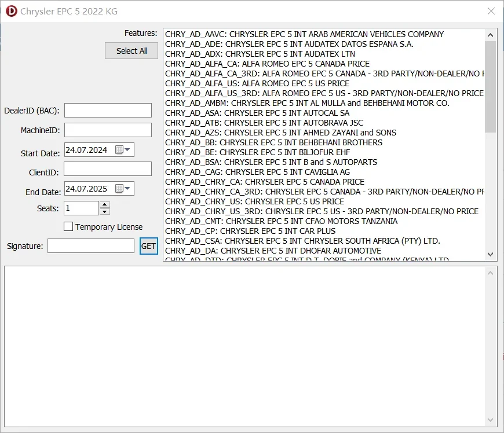Click the features list scroll-up arrow
This screenshot has width=504, height=433.
coord(491,35)
